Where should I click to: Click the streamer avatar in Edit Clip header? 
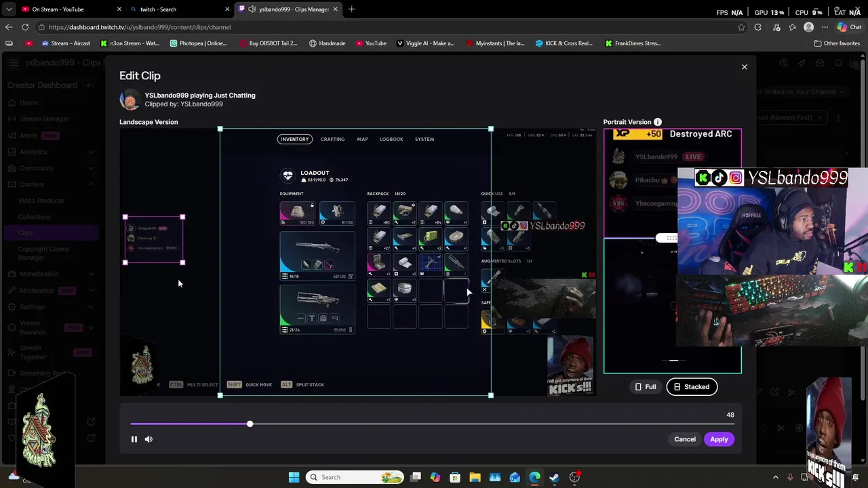coord(130,100)
